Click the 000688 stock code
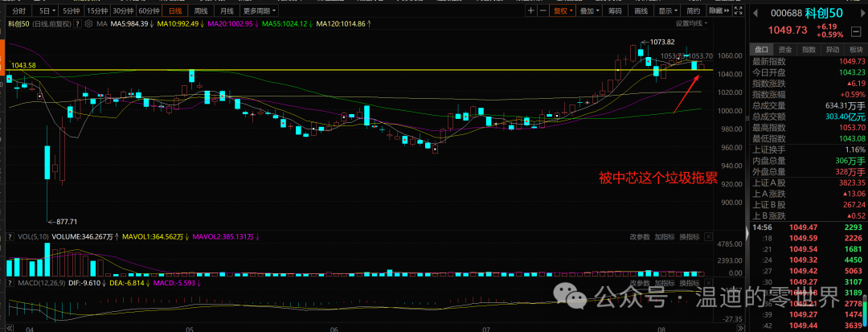This screenshot has height=332, width=868. coord(787,15)
